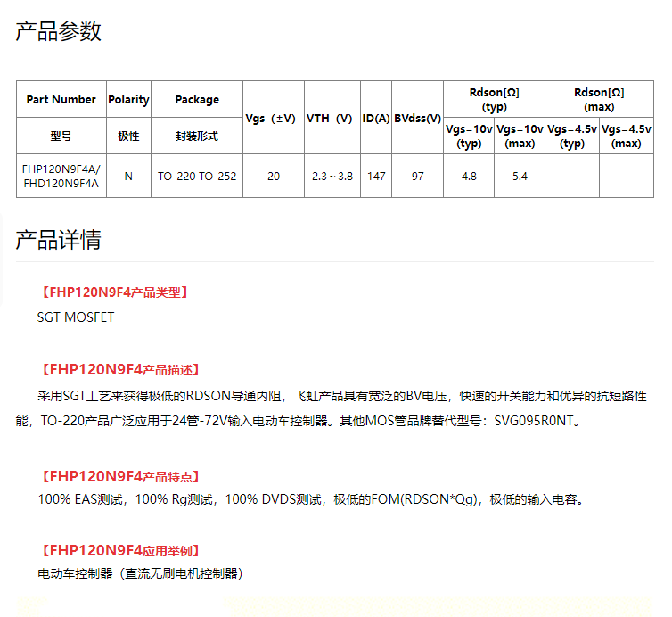Select the SGT MOSFET text
Screen dimensions: 672x617
coord(76,317)
